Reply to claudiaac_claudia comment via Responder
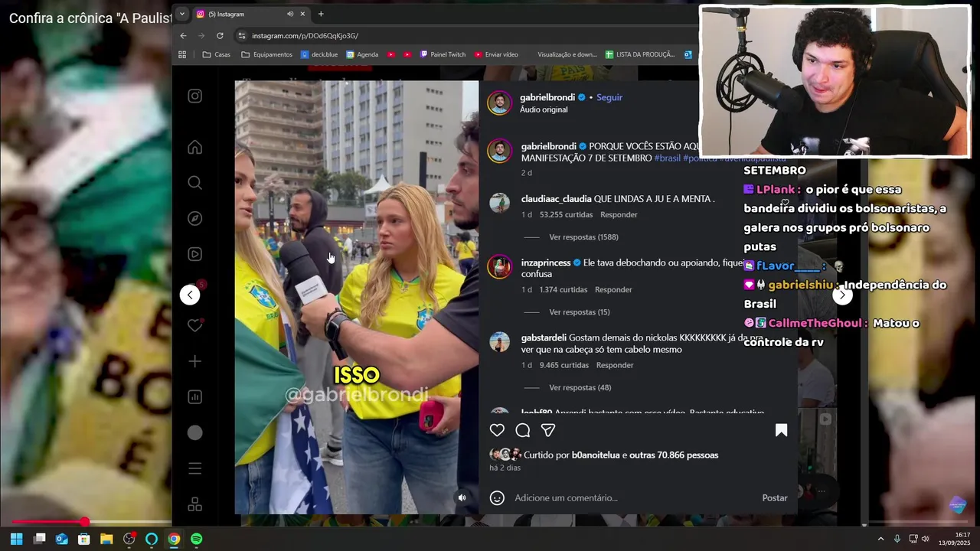 [x=619, y=215]
